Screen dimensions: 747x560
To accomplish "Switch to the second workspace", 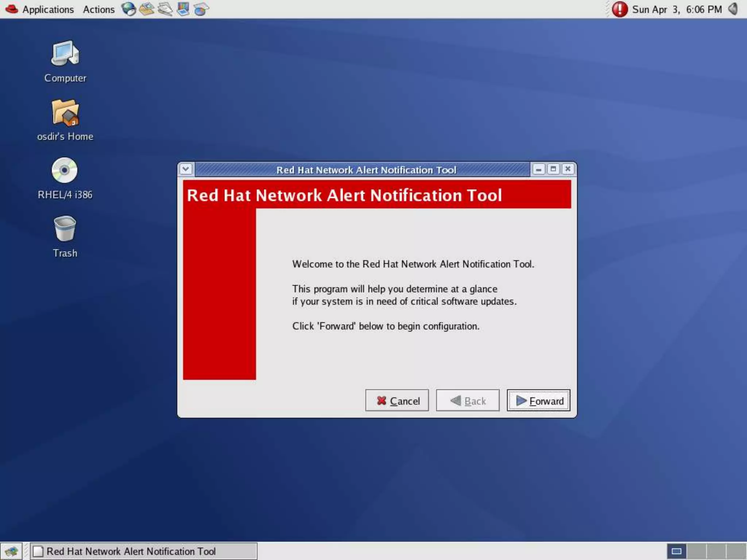I will 696,551.
